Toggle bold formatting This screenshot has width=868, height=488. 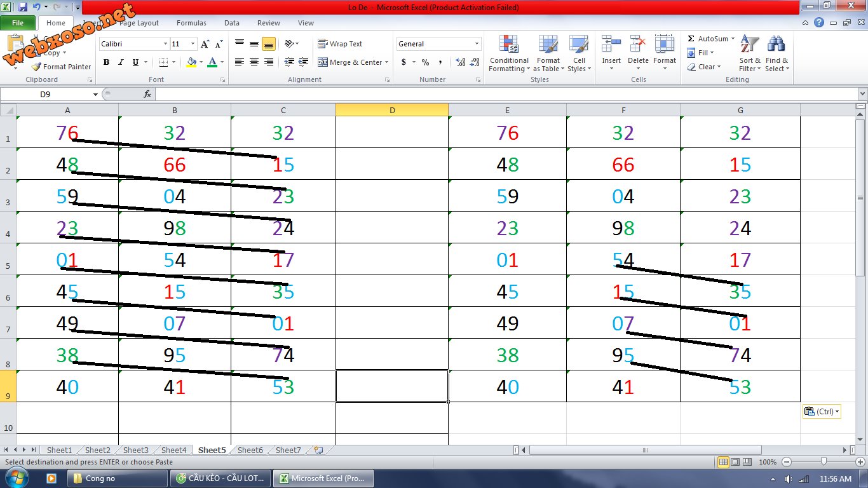(x=106, y=62)
